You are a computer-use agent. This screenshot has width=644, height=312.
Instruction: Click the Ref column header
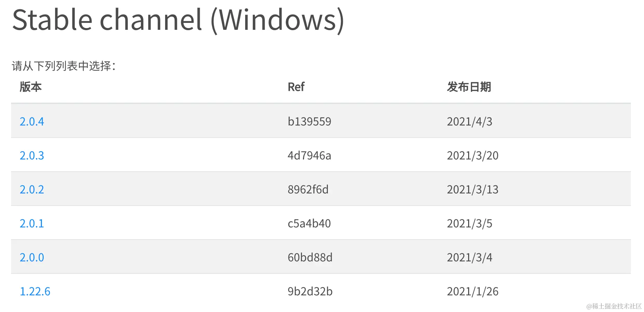click(296, 87)
